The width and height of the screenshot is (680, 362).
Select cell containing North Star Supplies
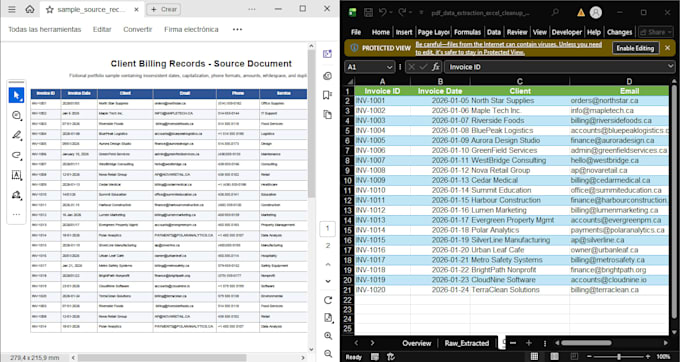520,101
